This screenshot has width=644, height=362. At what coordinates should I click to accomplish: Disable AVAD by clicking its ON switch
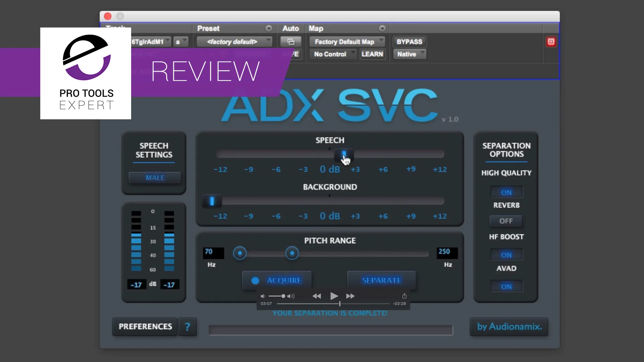506,286
